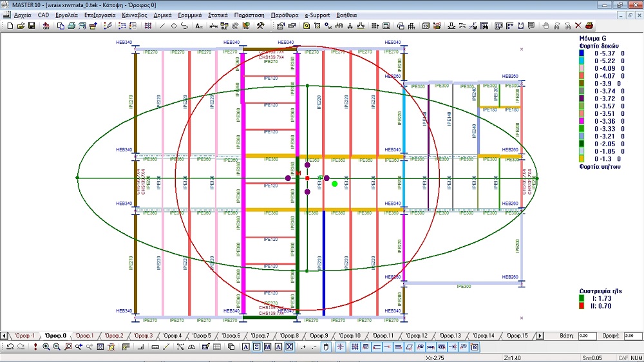Viewport: 644px width, 362px height.
Task: Open the Επεξεργασία menu
Action: coord(100,15)
